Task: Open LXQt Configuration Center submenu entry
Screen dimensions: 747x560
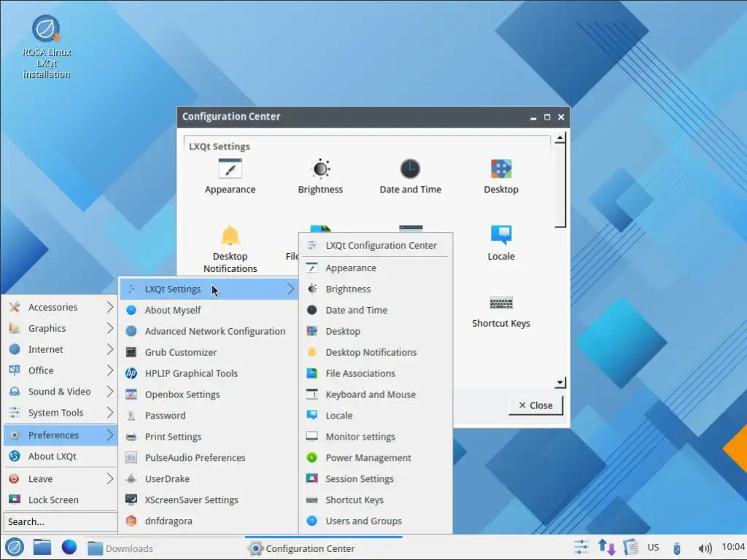Action: click(x=376, y=245)
